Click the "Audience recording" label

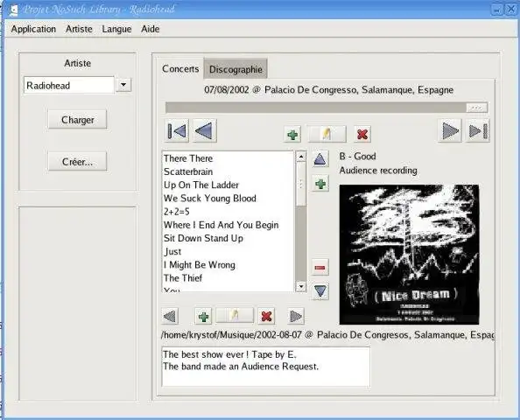tap(378, 171)
